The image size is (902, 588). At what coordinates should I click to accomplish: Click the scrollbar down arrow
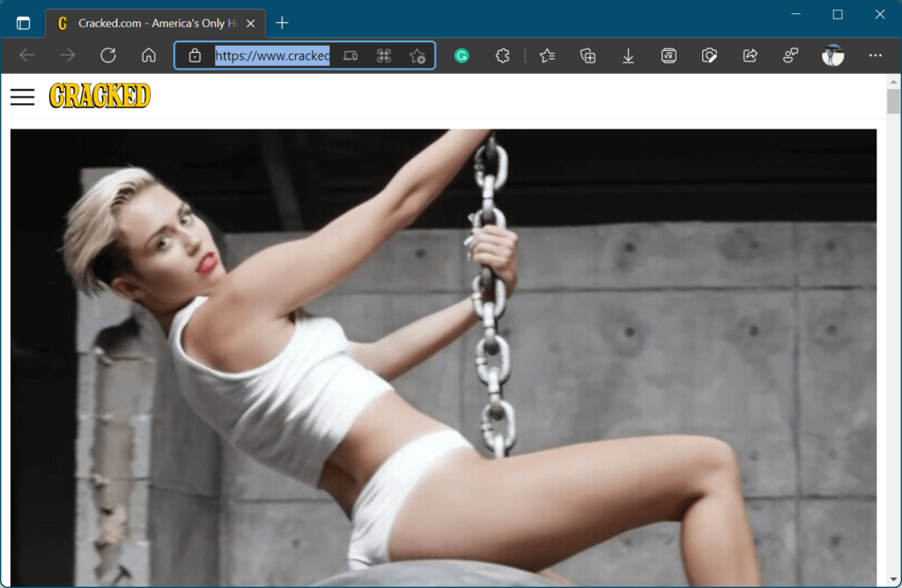pyautogui.click(x=893, y=579)
